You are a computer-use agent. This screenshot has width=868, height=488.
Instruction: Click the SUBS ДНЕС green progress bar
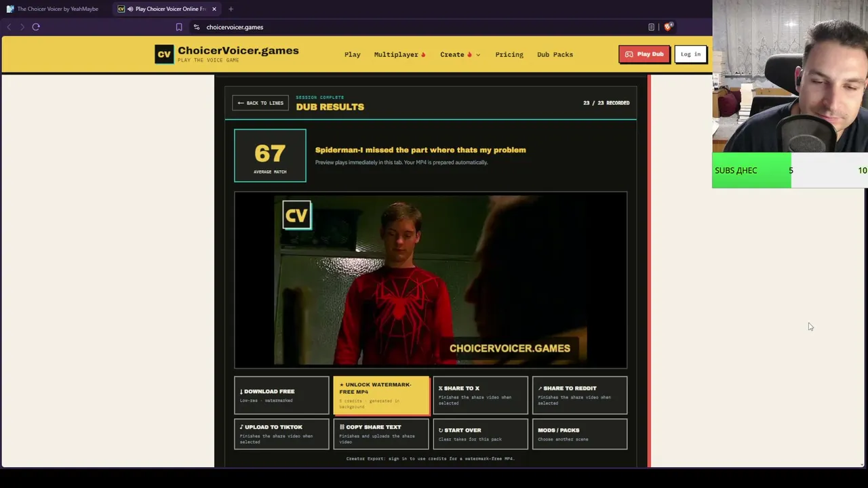point(751,170)
